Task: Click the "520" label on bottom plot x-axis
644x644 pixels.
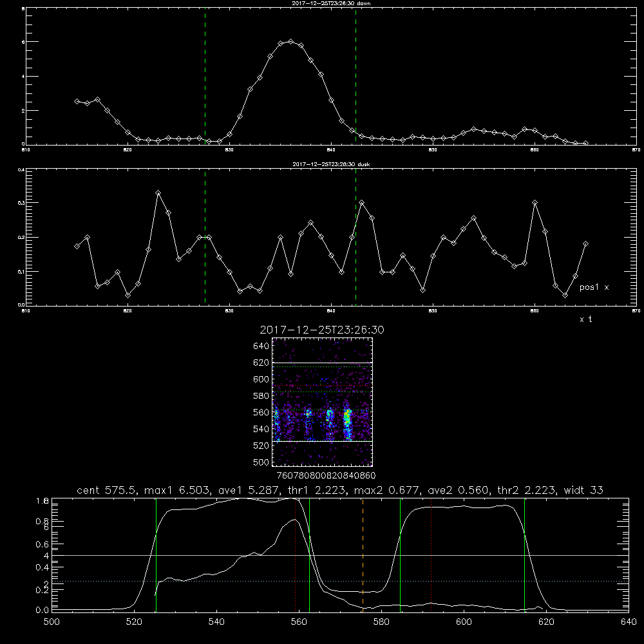Action: pyautogui.click(x=134, y=622)
